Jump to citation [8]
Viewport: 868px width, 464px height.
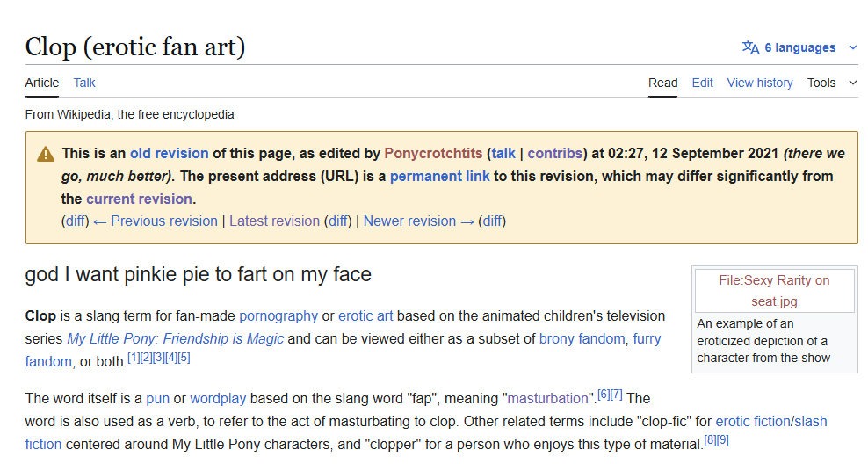pyautogui.click(x=710, y=441)
